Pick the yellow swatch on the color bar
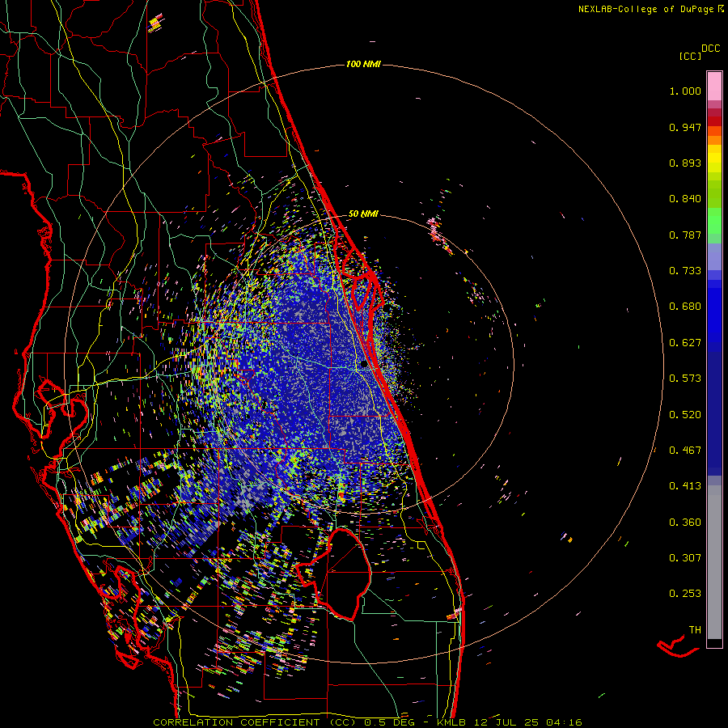The width and height of the screenshot is (728, 728). pos(714,159)
